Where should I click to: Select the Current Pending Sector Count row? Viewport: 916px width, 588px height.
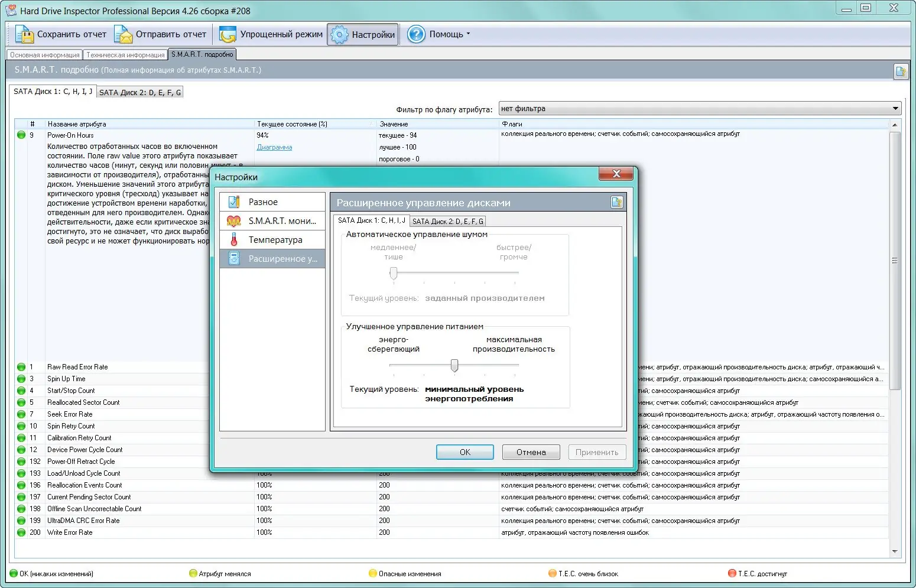pyautogui.click(x=451, y=497)
